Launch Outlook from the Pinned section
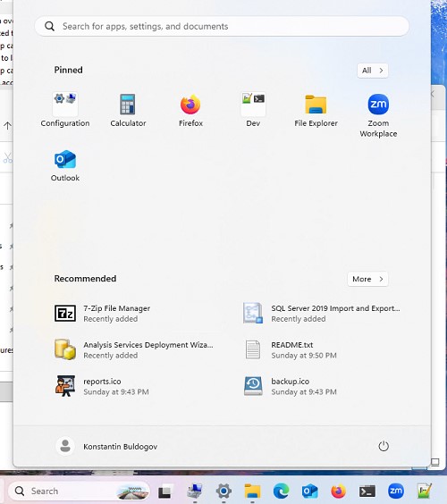The height and width of the screenshot is (504, 447). [x=65, y=166]
